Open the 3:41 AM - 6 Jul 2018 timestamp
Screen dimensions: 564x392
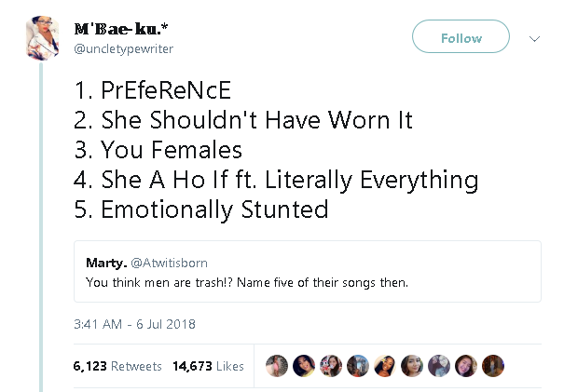[x=133, y=324]
